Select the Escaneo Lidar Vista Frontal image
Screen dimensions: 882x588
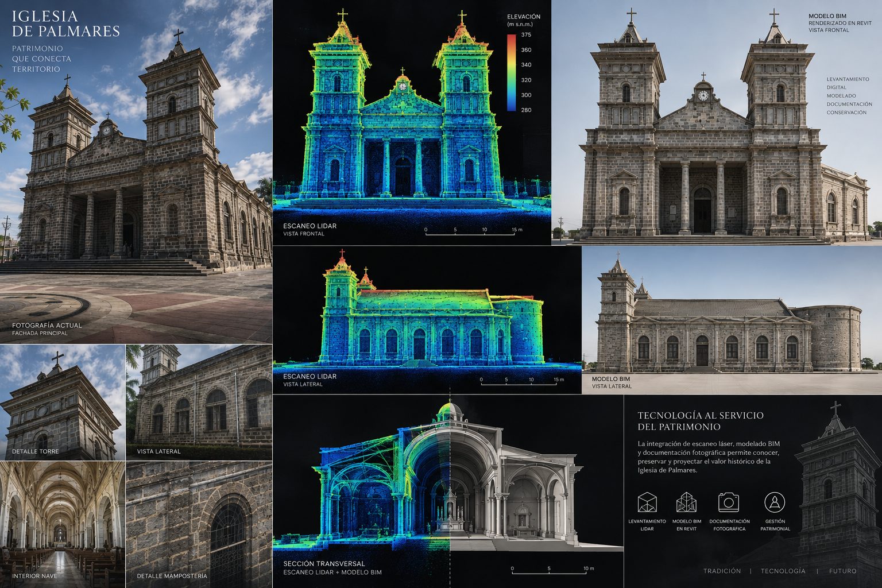(412, 122)
